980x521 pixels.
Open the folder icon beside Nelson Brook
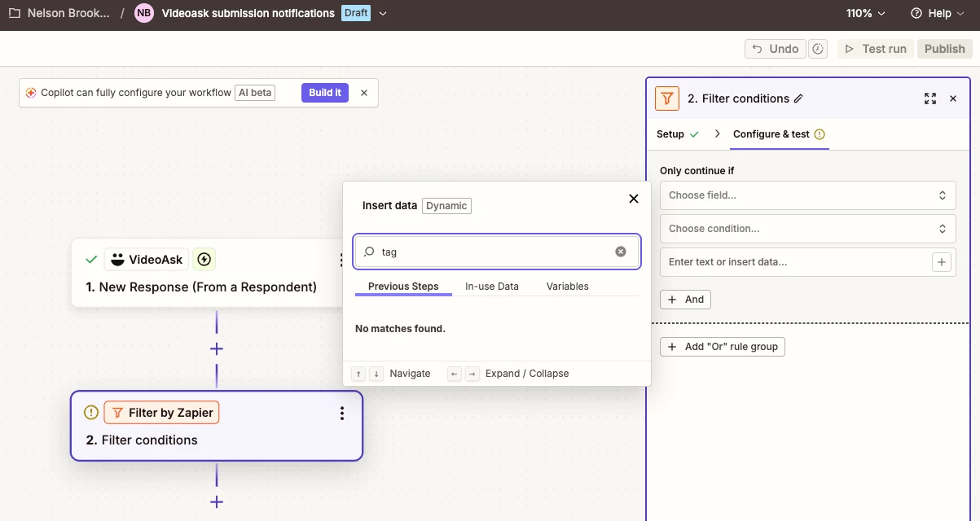click(15, 13)
